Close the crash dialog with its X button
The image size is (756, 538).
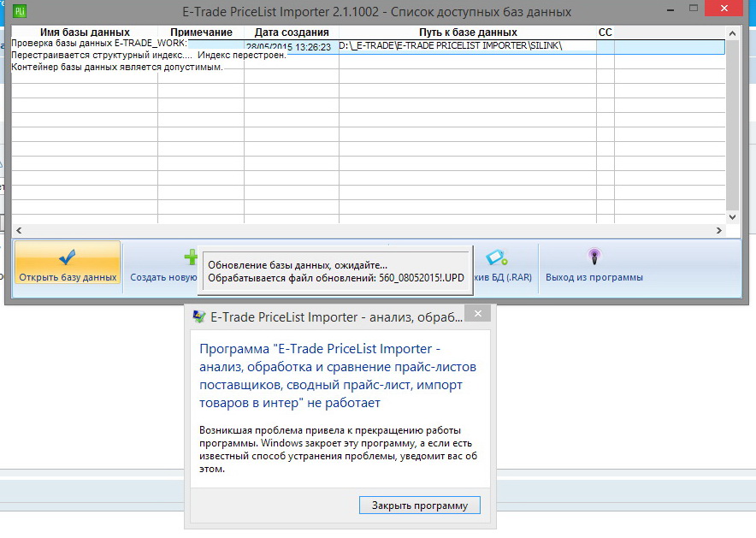coord(478,313)
